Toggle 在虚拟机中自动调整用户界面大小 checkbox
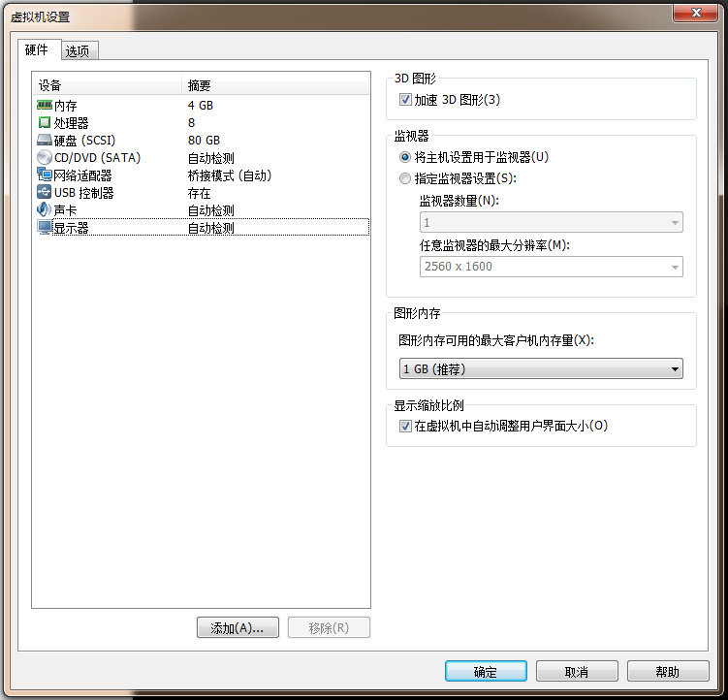 point(405,426)
